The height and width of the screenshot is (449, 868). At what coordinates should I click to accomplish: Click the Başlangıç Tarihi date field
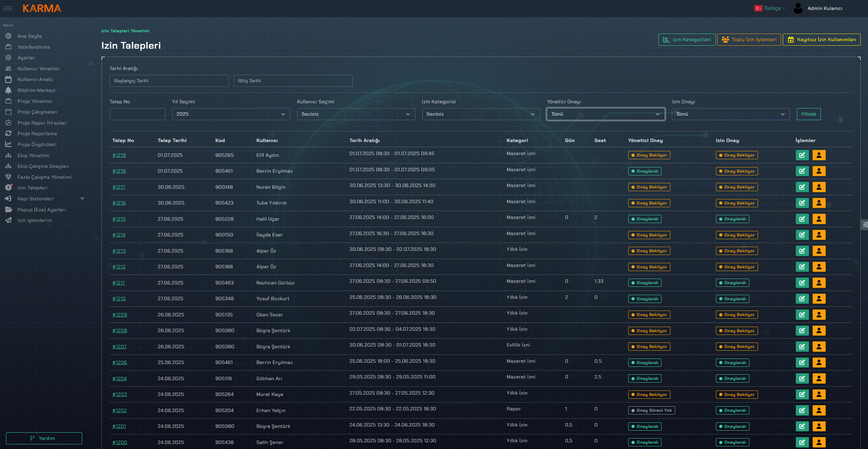click(x=169, y=81)
